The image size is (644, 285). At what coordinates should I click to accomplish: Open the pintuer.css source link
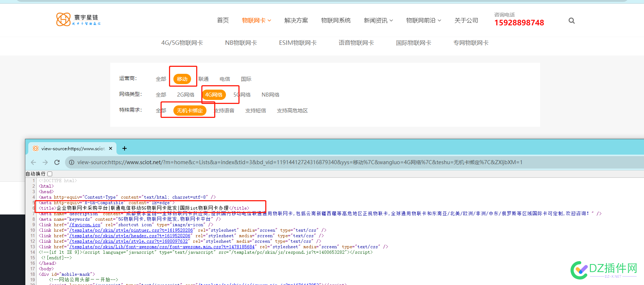tap(131, 230)
